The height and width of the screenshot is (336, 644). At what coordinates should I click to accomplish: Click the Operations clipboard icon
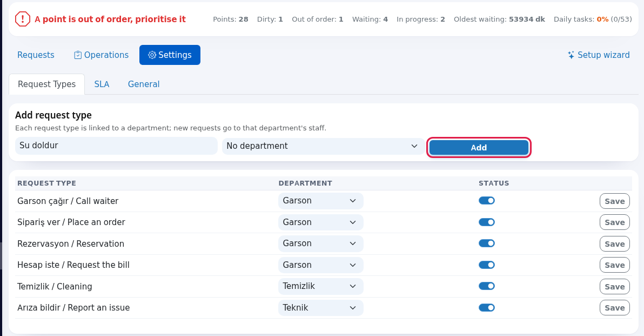(x=78, y=55)
